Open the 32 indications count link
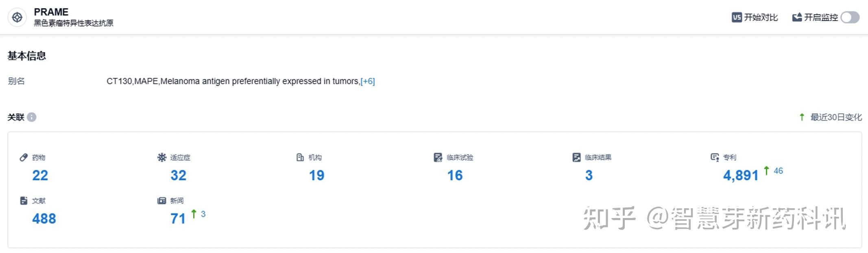Screen dimensions: 868x253 click(x=178, y=175)
